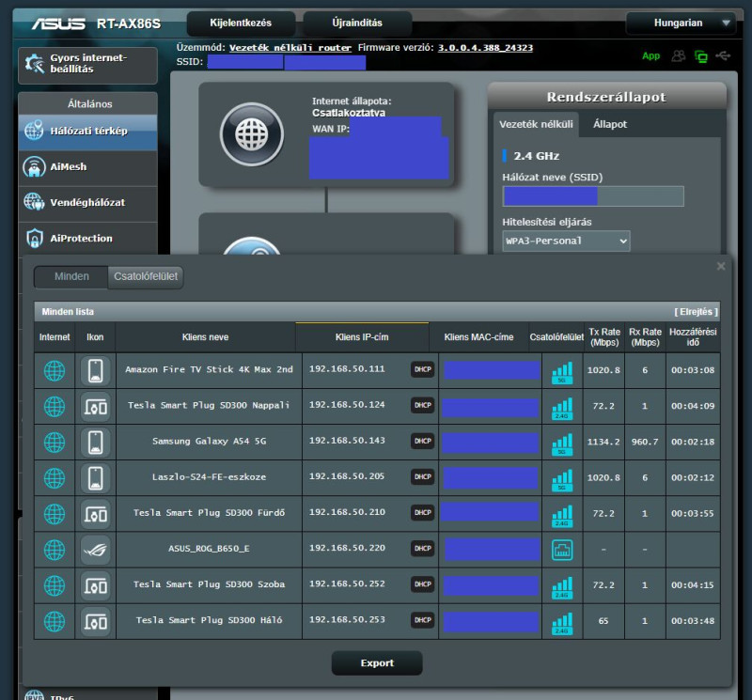752x700 pixels.
Task: Click plug device icon for Tesla Smart Plug Fürdő
Action: (96, 515)
